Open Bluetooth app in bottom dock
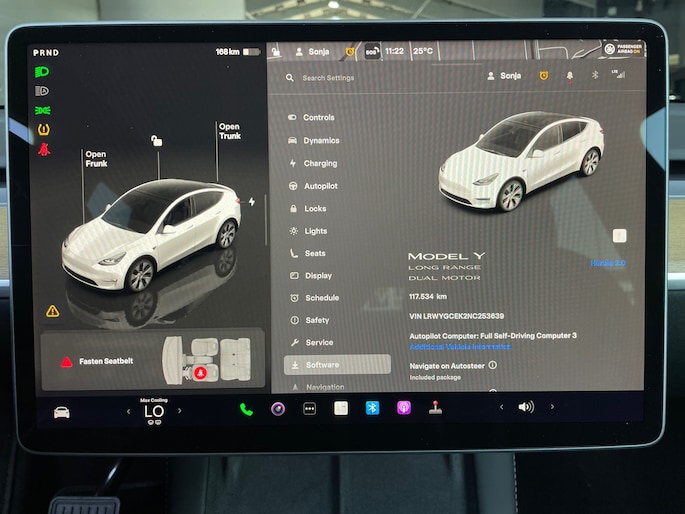Screen dimensions: 685x514 [372, 408]
